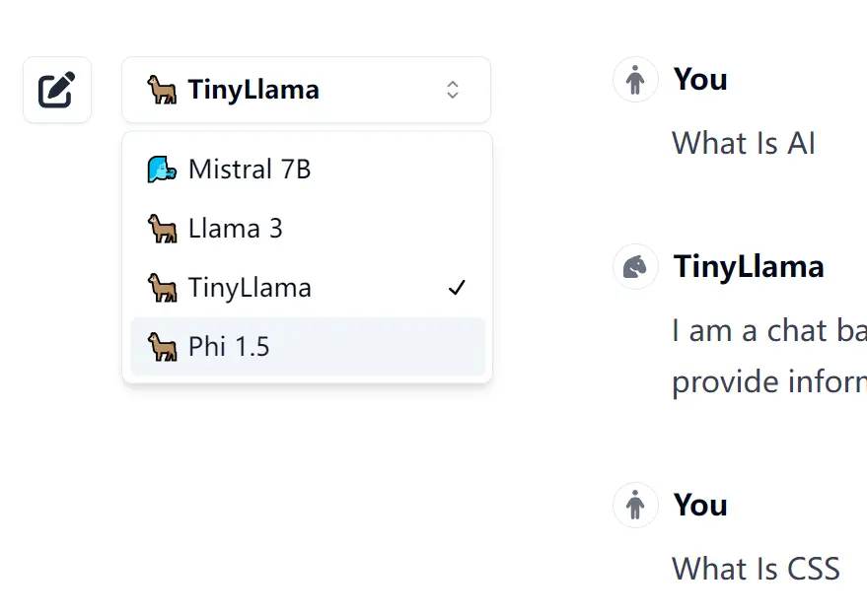Click the TinyLlama model selector dropdown

pos(306,89)
